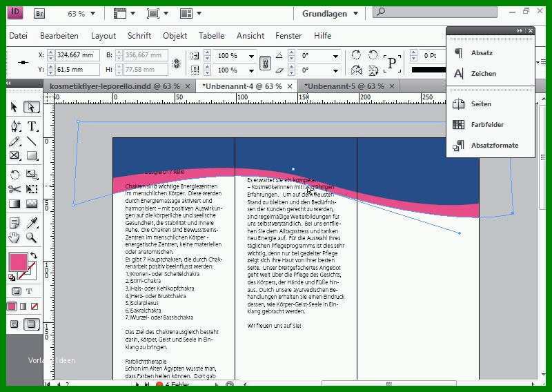Click the X position field 324,667 mm
The image size is (552, 392).
point(77,55)
